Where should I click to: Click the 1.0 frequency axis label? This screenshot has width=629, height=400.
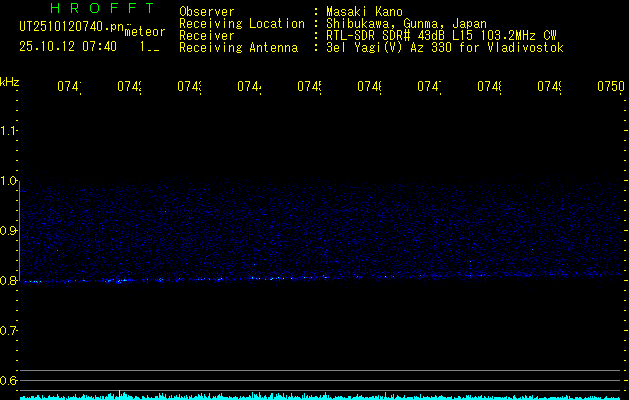point(10,181)
